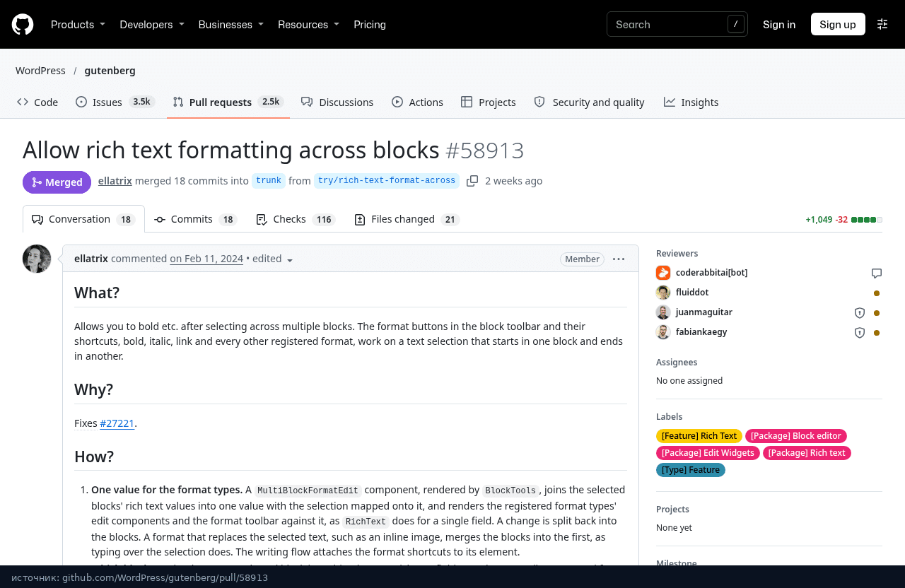
Task: Open the header settings sliders icon
Action: [x=882, y=24]
